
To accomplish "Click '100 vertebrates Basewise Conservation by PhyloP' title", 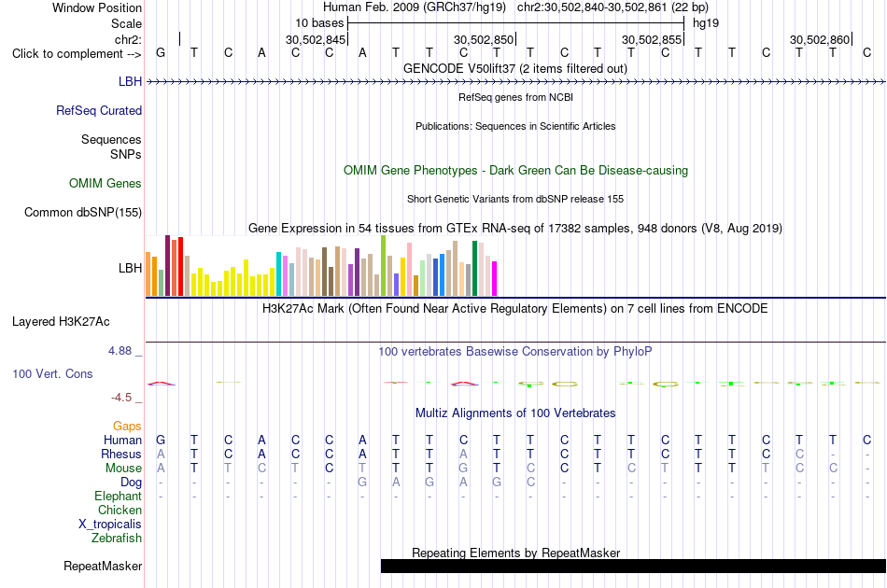I will coord(515,352).
